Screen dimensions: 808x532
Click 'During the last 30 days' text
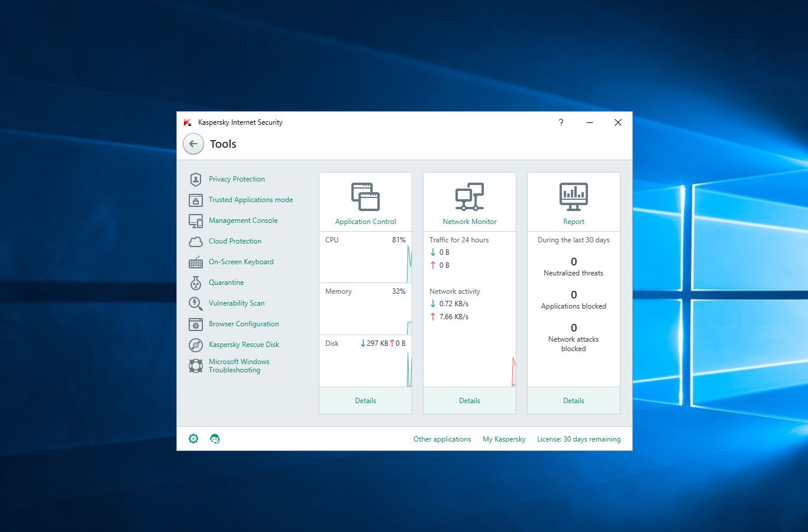pyautogui.click(x=574, y=240)
